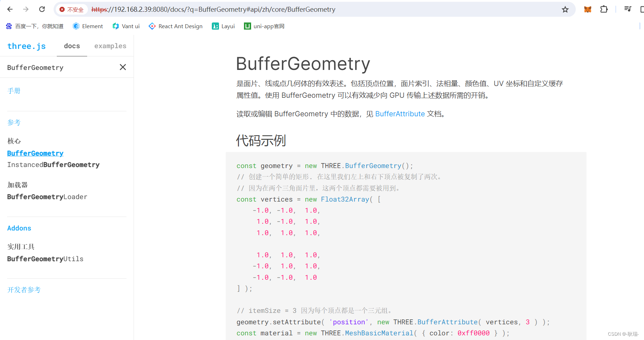Open the Baidu bookmark
Viewport: 644px width, 340px height.
tap(35, 26)
